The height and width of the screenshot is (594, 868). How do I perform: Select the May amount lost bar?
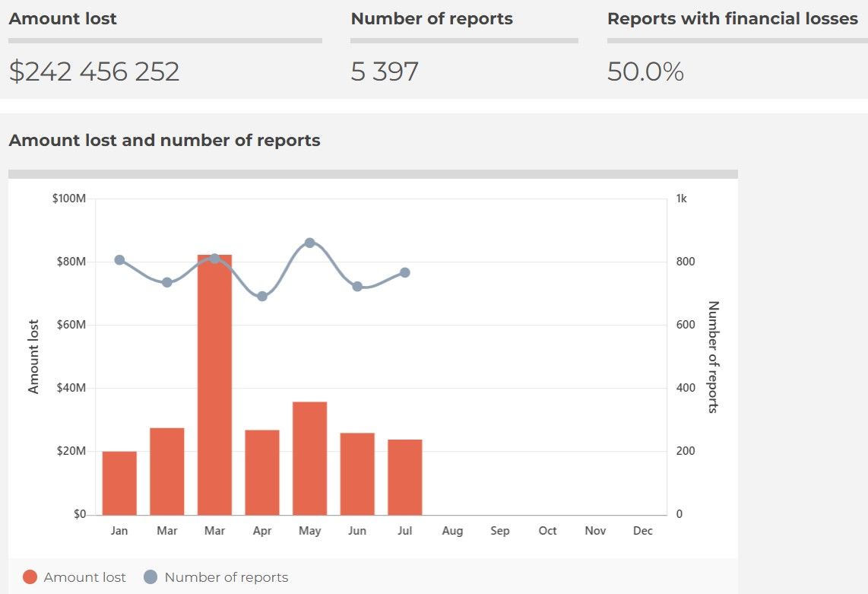[x=310, y=459]
